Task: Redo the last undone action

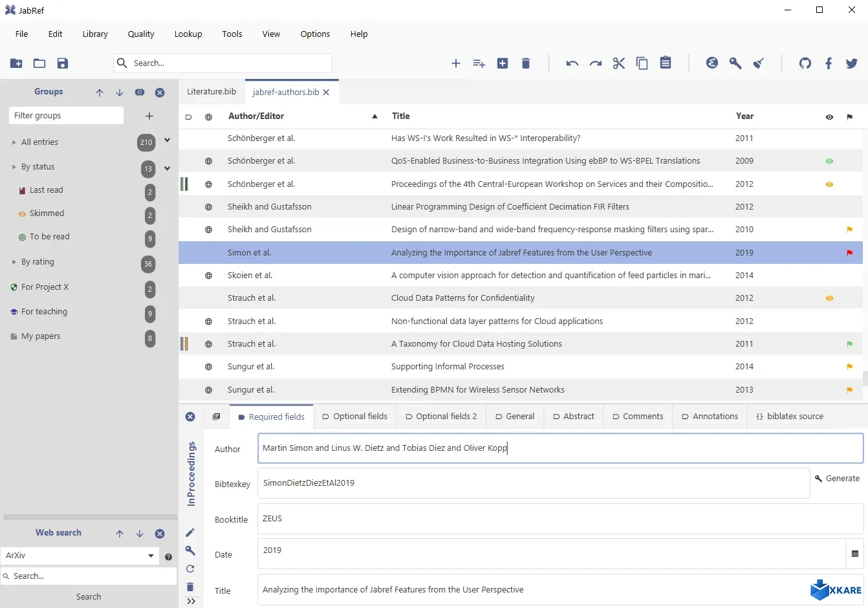Action: pyautogui.click(x=596, y=63)
